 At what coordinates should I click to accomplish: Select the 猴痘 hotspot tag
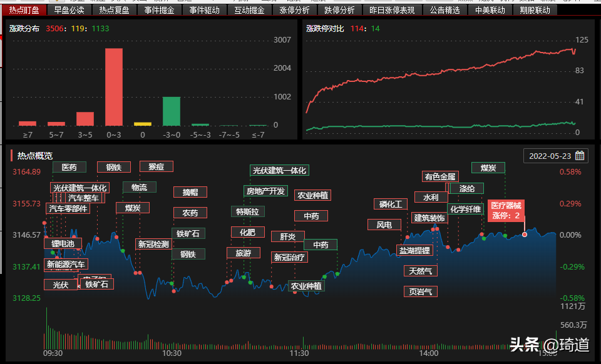[156, 166]
